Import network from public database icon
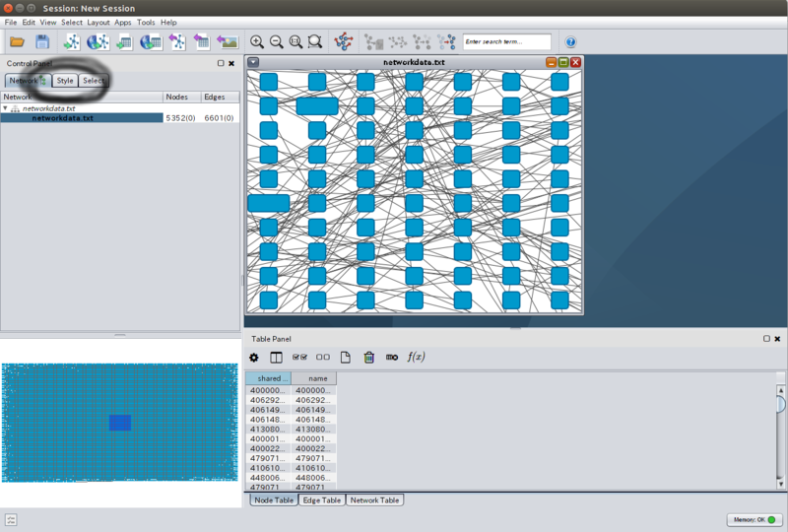 point(98,41)
